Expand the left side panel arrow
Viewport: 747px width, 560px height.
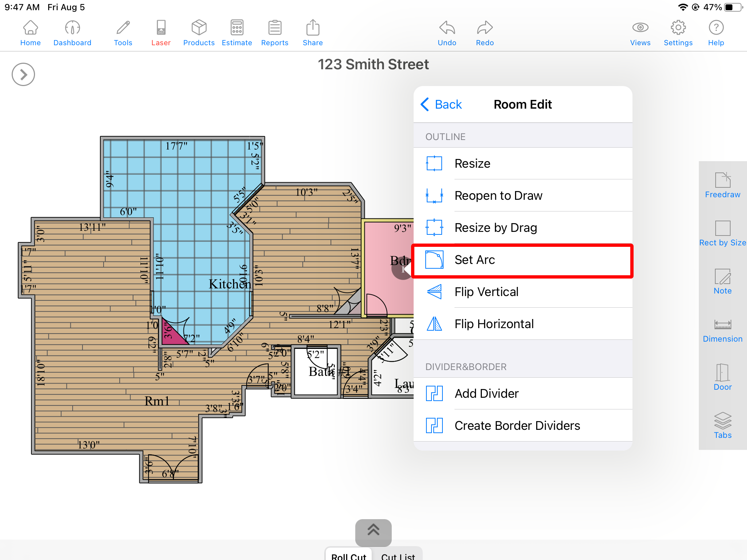pos(23,75)
